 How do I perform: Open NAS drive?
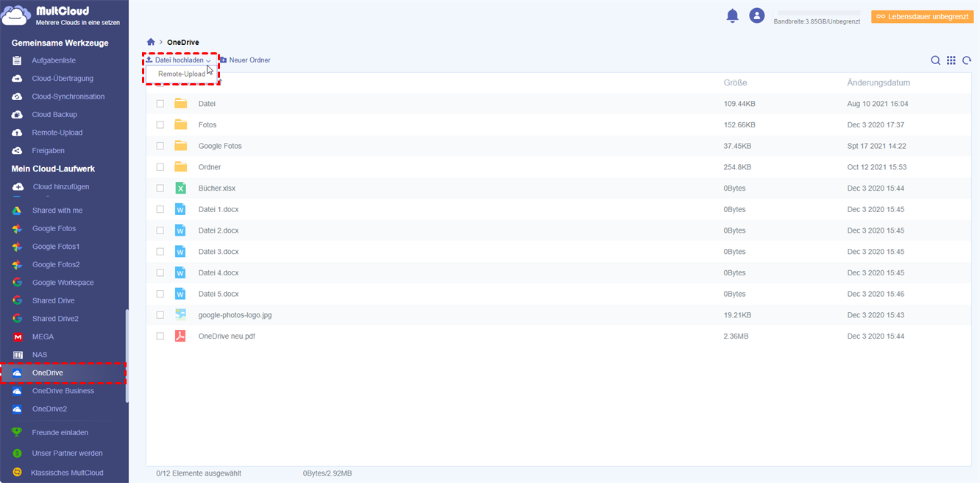click(x=40, y=355)
